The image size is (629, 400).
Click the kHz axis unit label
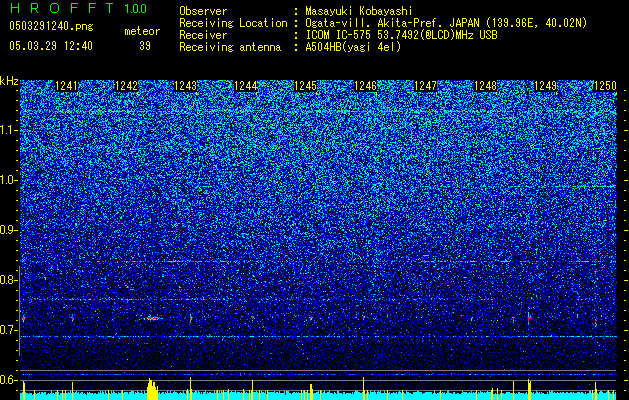click(9, 81)
